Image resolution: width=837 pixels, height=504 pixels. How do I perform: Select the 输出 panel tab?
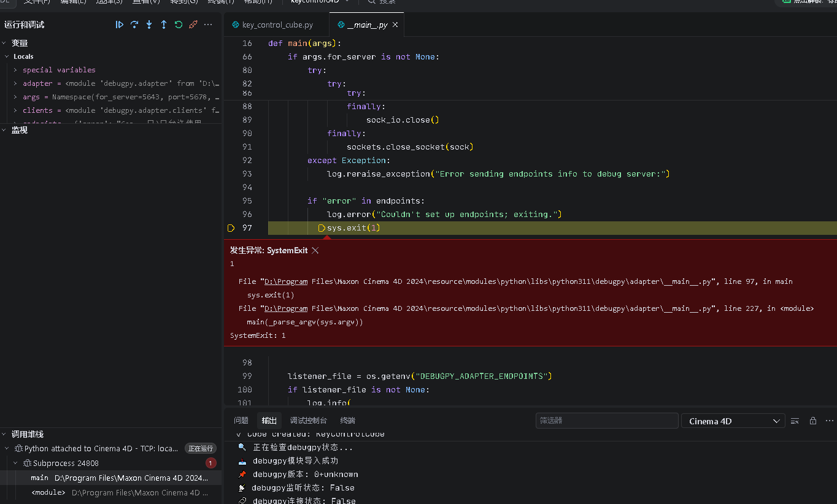click(x=269, y=421)
